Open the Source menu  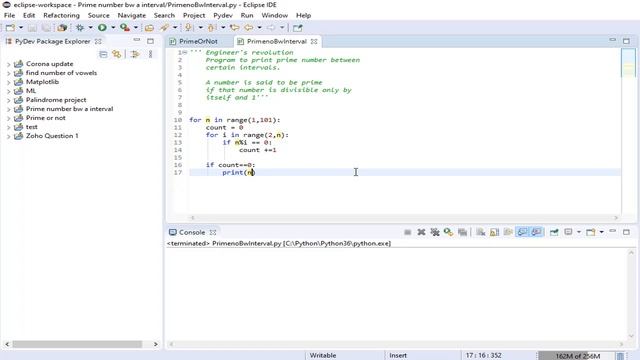(98, 15)
